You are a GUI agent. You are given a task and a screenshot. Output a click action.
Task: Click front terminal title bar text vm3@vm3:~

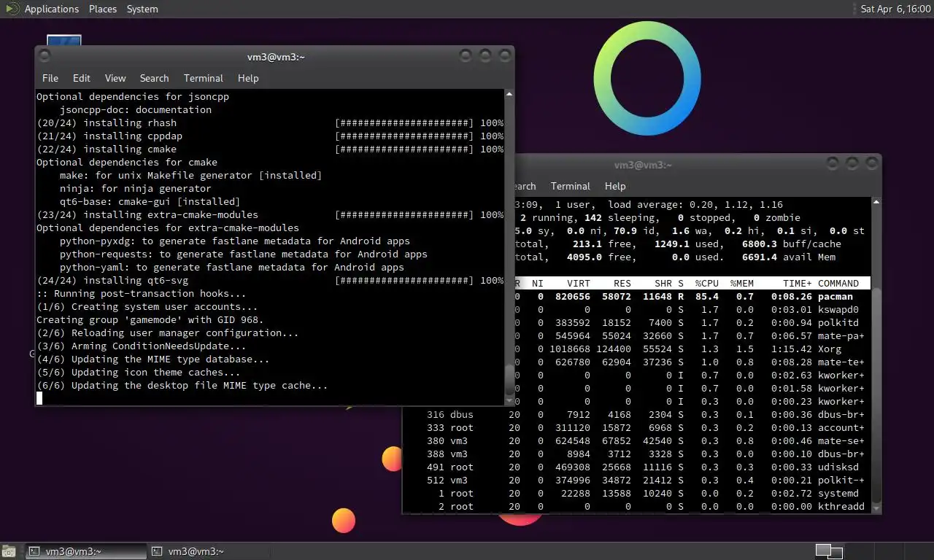coord(276,57)
